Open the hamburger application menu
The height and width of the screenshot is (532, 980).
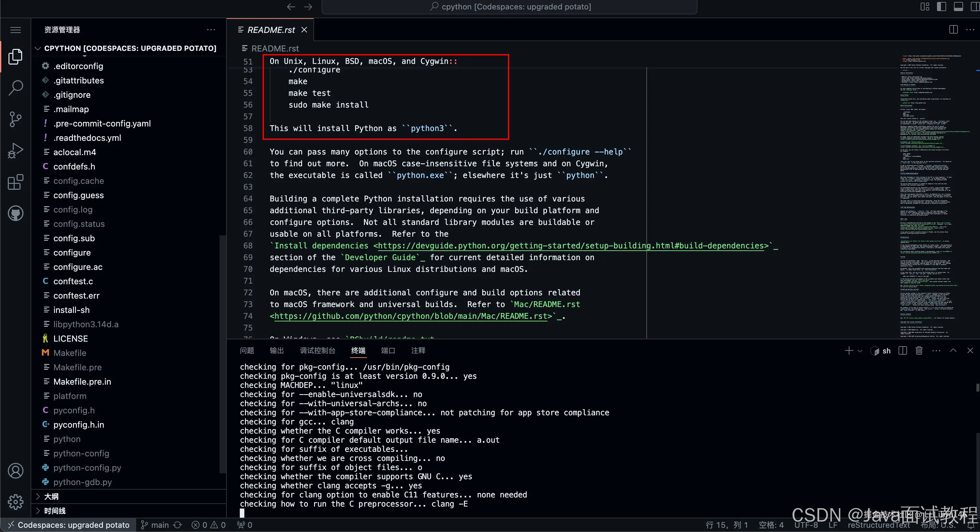[x=16, y=30]
